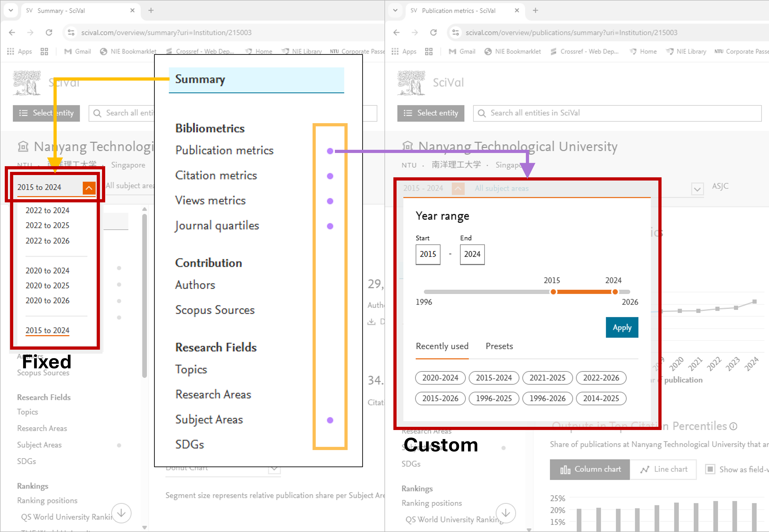The width and height of the screenshot is (769, 532).
Task: Collapse the 2015 to 2024 year range dropdown
Action: click(89, 188)
